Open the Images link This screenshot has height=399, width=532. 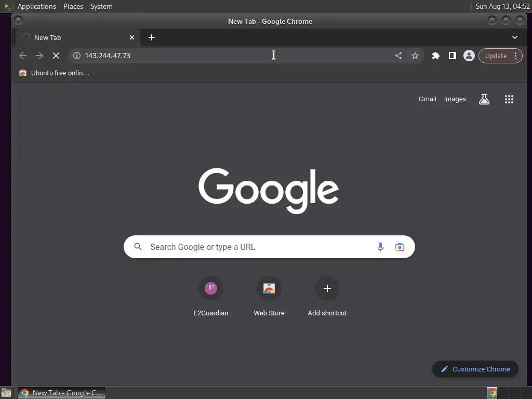point(455,99)
